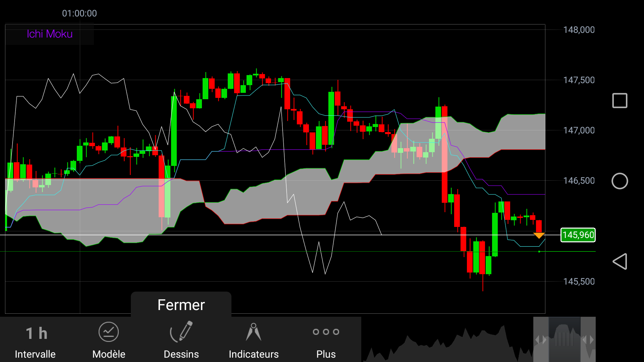The image size is (644, 362).
Task: Click left arrows handle of chart navigator
Action: point(541,340)
